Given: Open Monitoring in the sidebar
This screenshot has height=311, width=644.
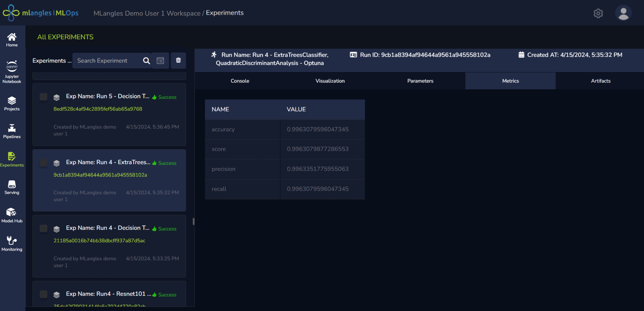Looking at the screenshot, I should tap(12, 244).
